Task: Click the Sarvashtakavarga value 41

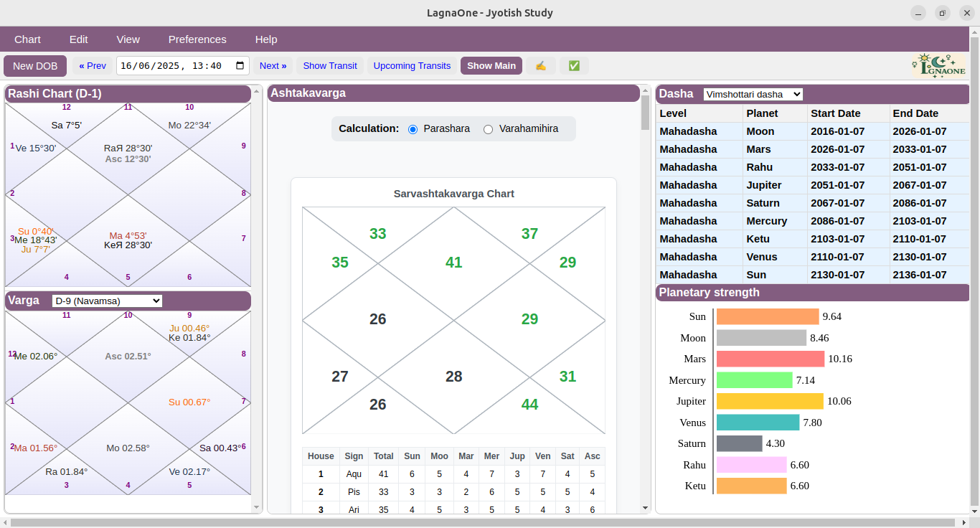Action: (x=453, y=263)
